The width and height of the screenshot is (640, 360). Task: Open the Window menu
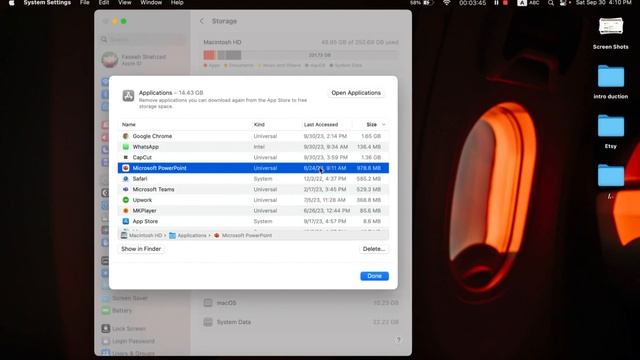[151, 3]
